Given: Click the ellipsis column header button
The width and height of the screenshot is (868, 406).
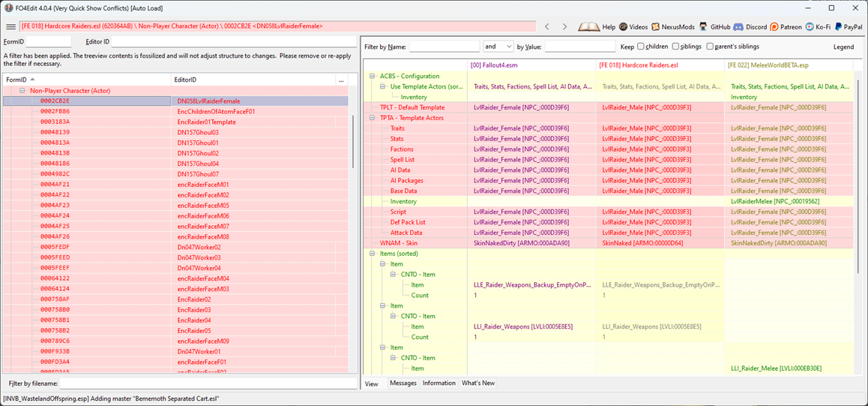Looking at the screenshot, I should click(x=343, y=80).
